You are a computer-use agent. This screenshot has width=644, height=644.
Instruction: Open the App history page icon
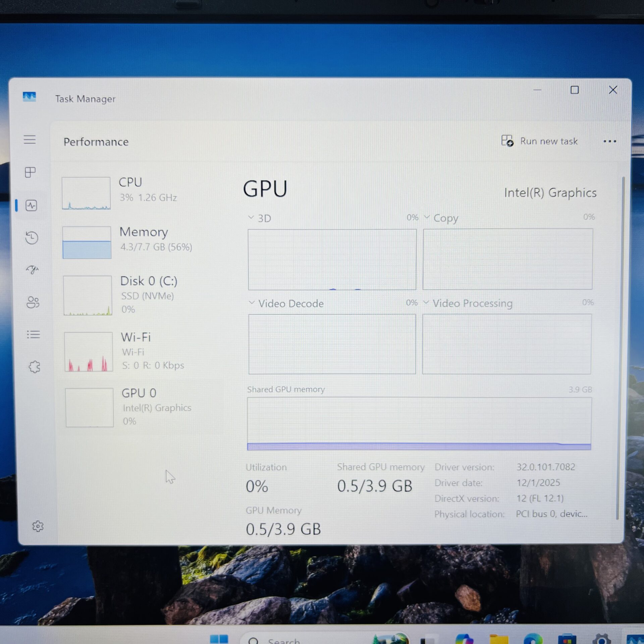click(x=32, y=237)
